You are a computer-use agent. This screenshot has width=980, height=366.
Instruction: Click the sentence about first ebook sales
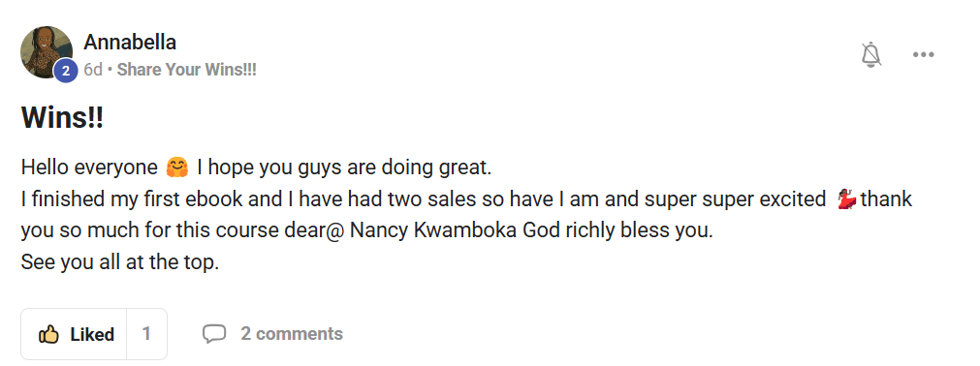pyautogui.click(x=424, y=199)
